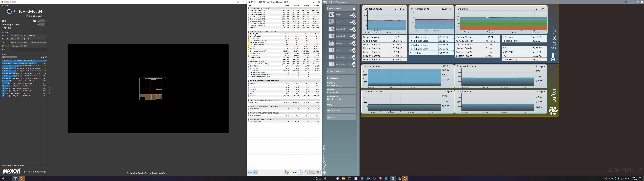
Task: Click the Durchfluß flow chart
Action: coord(503,24)
